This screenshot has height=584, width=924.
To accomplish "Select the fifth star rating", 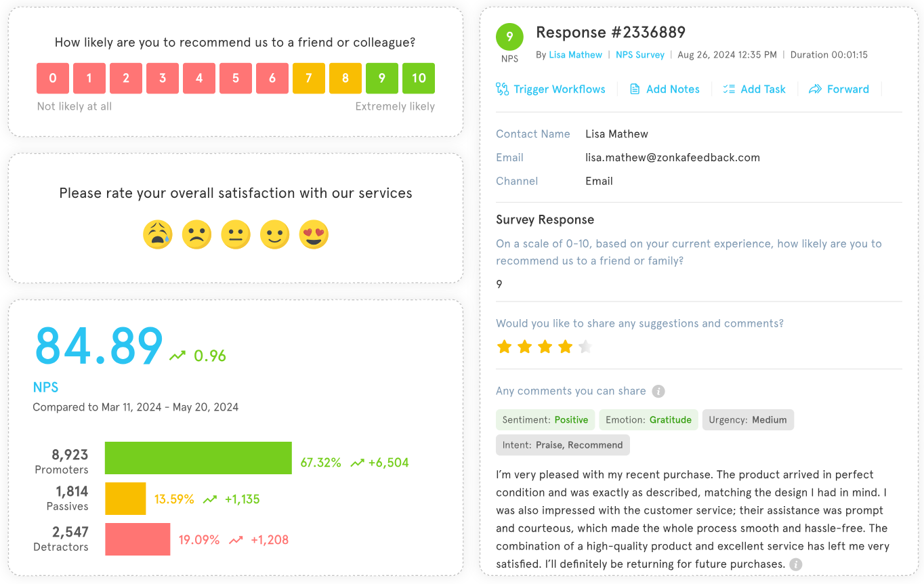I will point(585,346).
